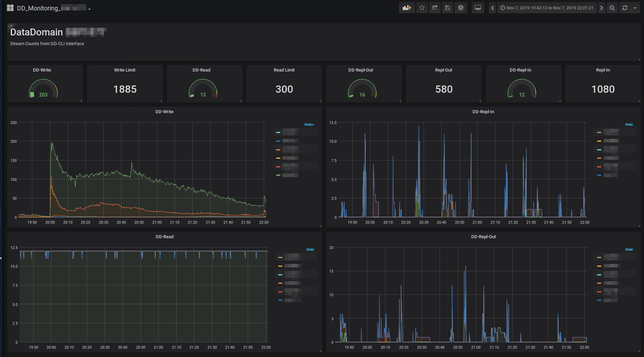The width and height of the screenshot is (644, 357).
Task: Toggle last blue legend series in DD-Repl-Out
Action: click(610, 300)
